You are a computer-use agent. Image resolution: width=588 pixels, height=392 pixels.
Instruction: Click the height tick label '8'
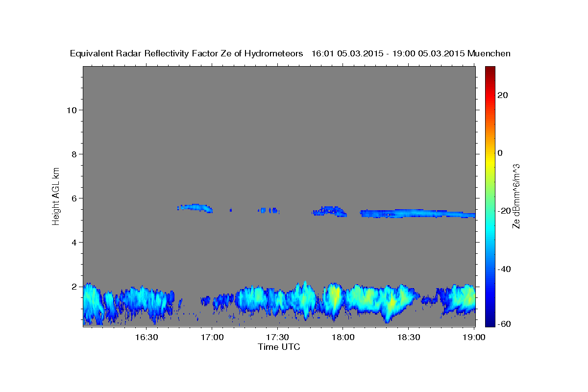pos(73,154)
